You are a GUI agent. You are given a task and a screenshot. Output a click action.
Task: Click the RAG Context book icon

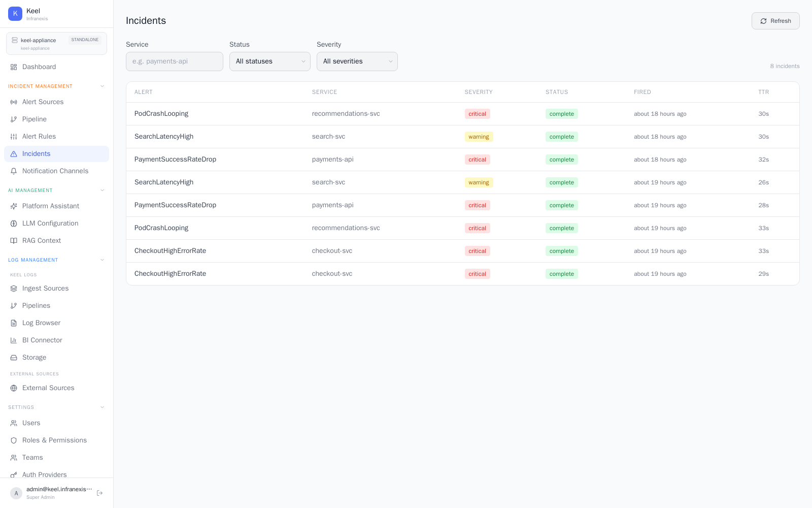(14, 241)
